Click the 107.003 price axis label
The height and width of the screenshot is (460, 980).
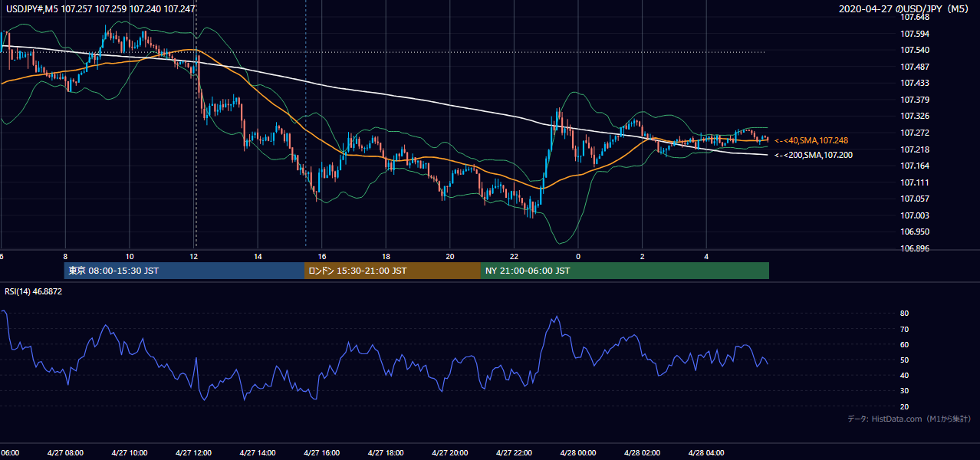(914, 215)
